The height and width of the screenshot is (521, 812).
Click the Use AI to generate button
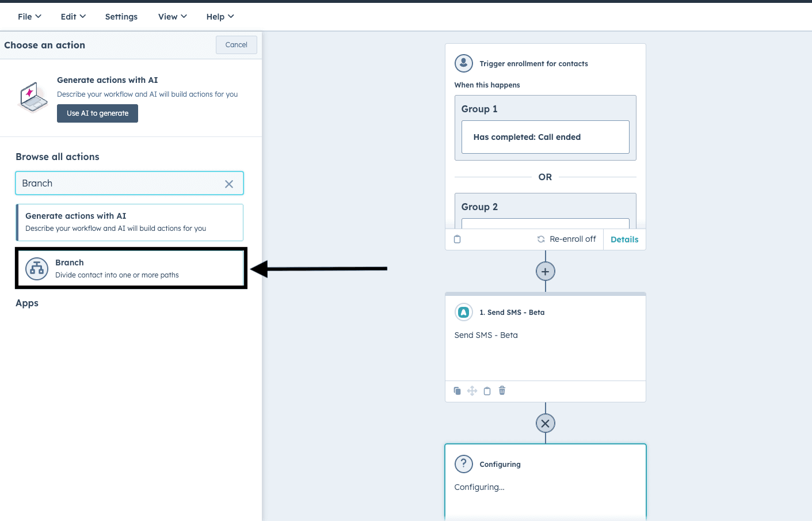pos(97,113)
